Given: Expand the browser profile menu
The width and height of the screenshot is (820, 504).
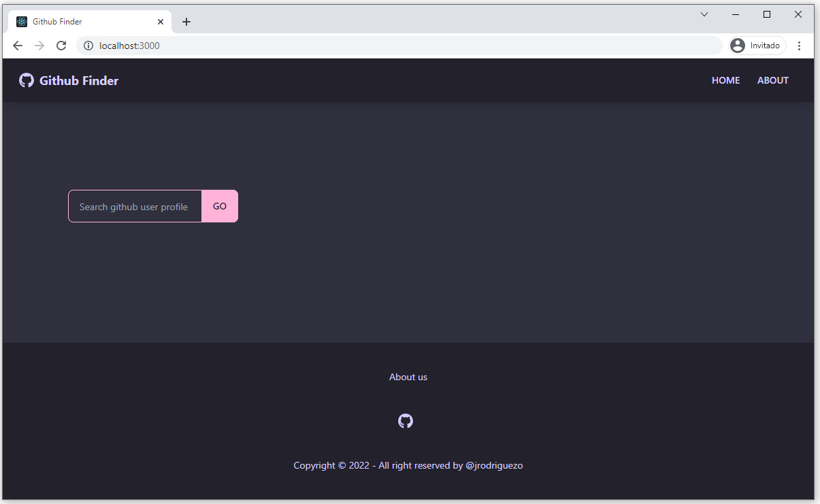Looking at the screenshot, I should [756, 45].
